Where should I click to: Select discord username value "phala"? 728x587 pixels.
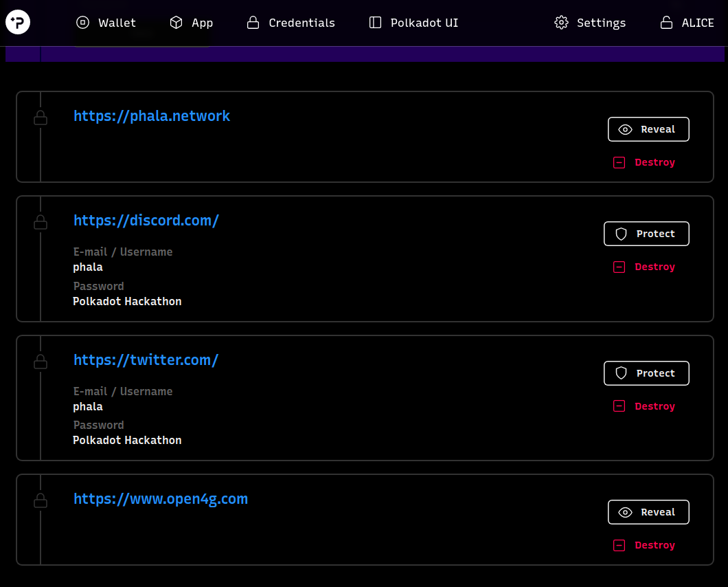click(88, 267)
